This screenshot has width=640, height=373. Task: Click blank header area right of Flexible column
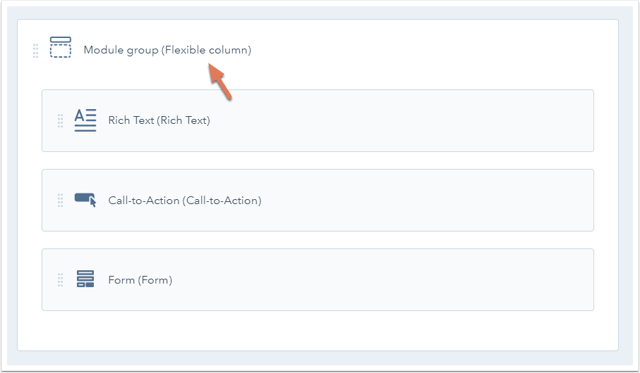click(433, 50)
